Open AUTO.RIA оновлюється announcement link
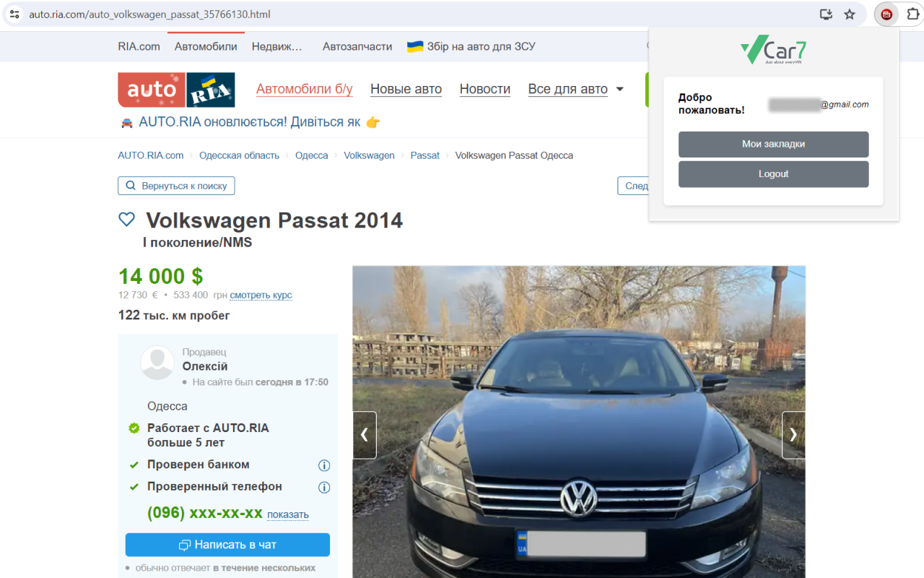The image size is (924, 578). coord(250,122)
